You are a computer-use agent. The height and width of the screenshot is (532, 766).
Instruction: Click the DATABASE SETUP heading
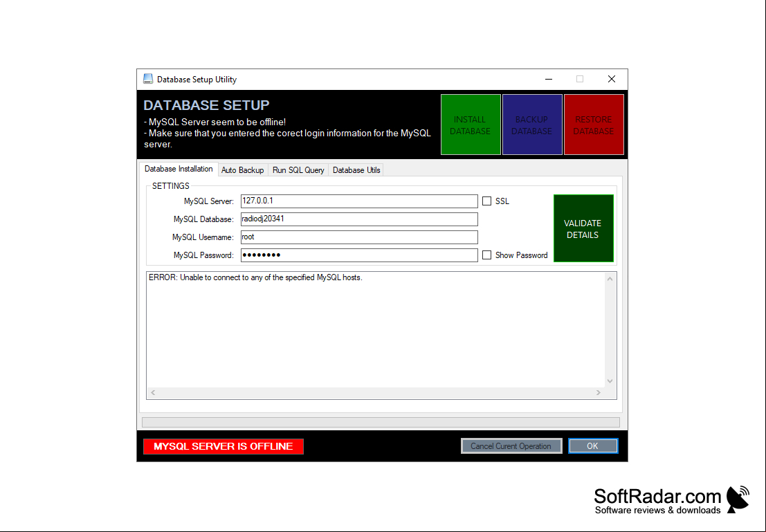(x=206, y=106)
